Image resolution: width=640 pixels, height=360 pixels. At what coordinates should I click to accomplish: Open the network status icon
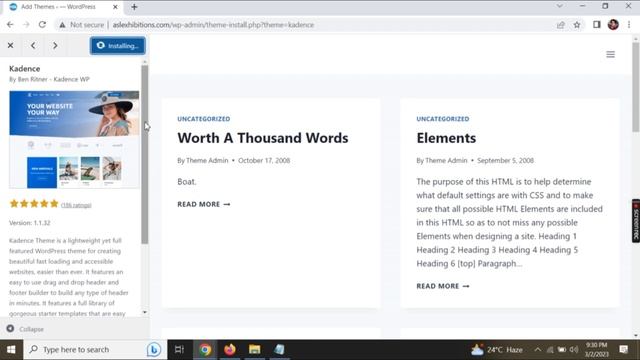pyautogui.click(x=550, y=350)
